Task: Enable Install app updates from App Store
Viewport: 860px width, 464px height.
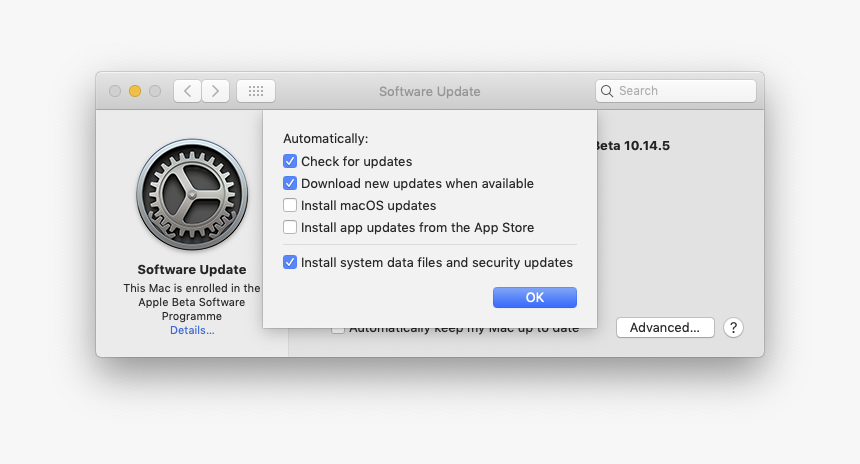Action: coord(290,227)
